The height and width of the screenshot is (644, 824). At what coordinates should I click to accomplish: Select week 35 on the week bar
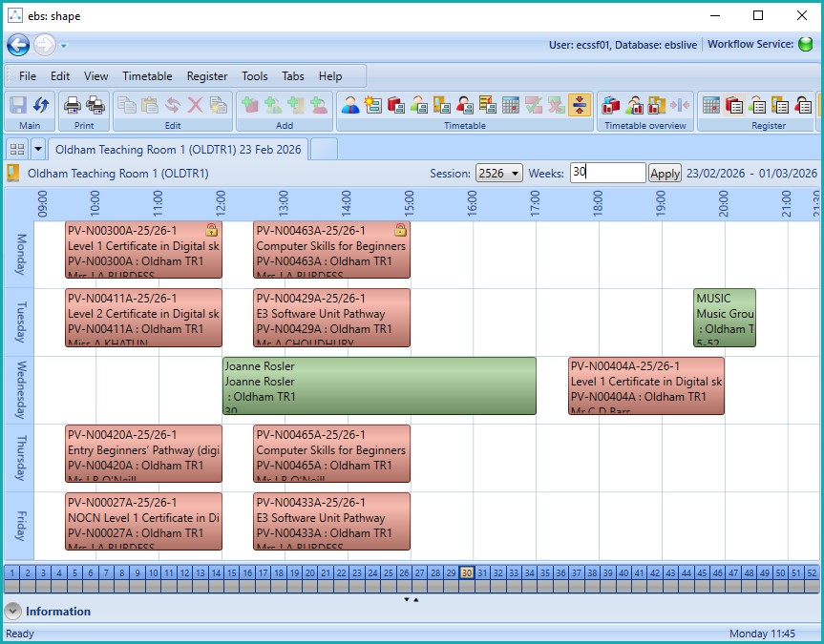click(x=545, y=572)
